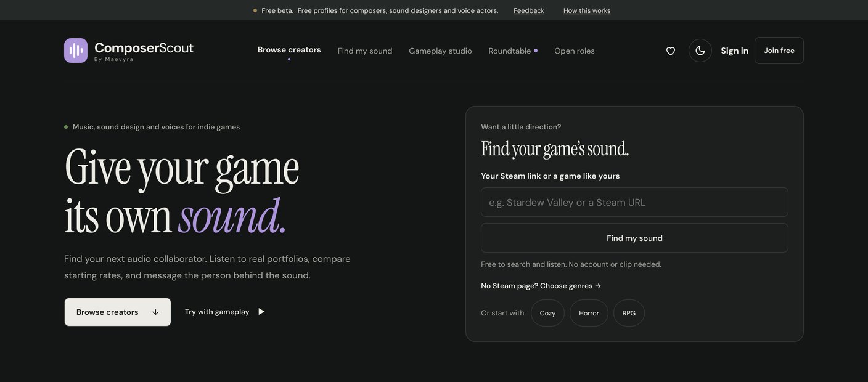Go to Gameplay studio nav item
The height and width of the screenshot is (382, 868).
[440, 51]
